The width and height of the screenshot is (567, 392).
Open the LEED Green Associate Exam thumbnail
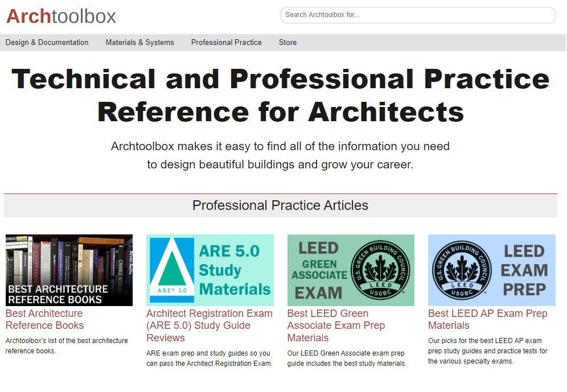(351, 270)
